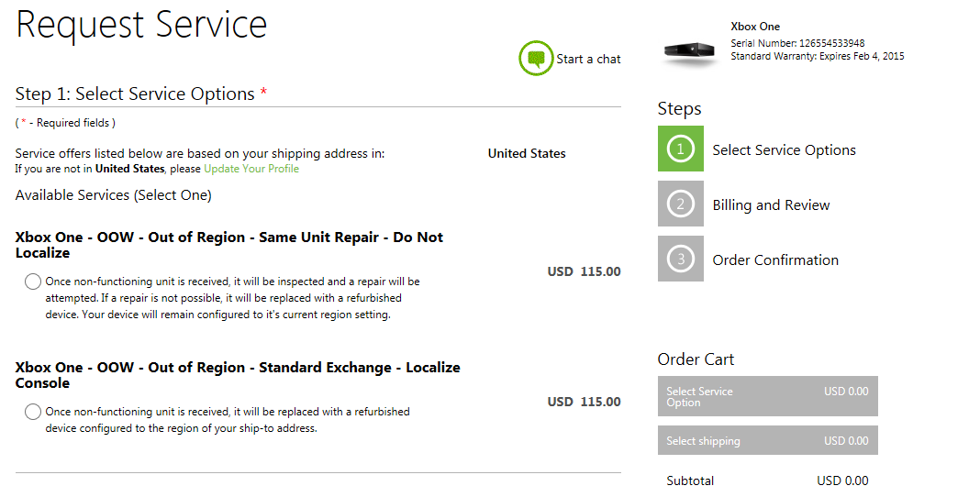Click the green chat bubble icon
The width and height of the screenshot is (980, 497).
click(x=536, y=58)
